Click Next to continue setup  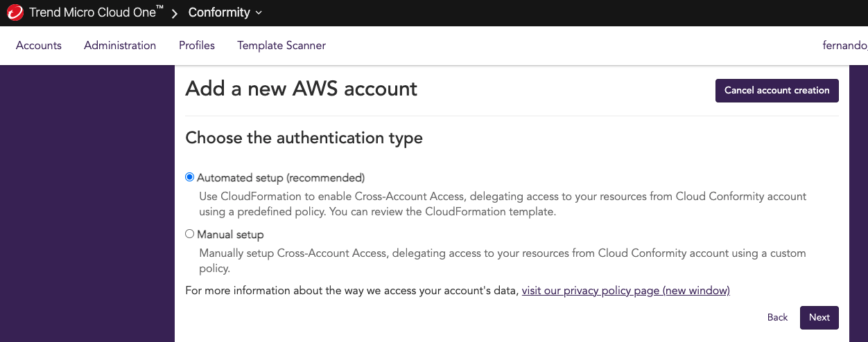tap(819, 318)
